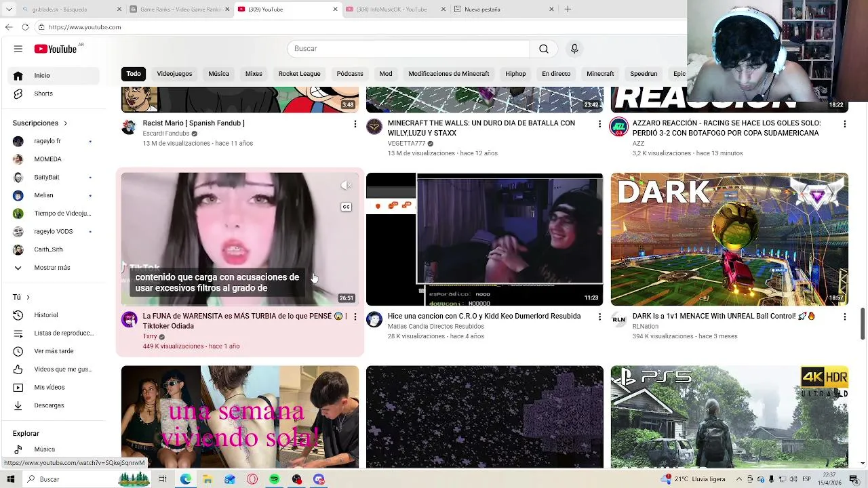Open the DARK Rocket League thumbnail
Screen dimensions: 868x488
pos(729,239)
